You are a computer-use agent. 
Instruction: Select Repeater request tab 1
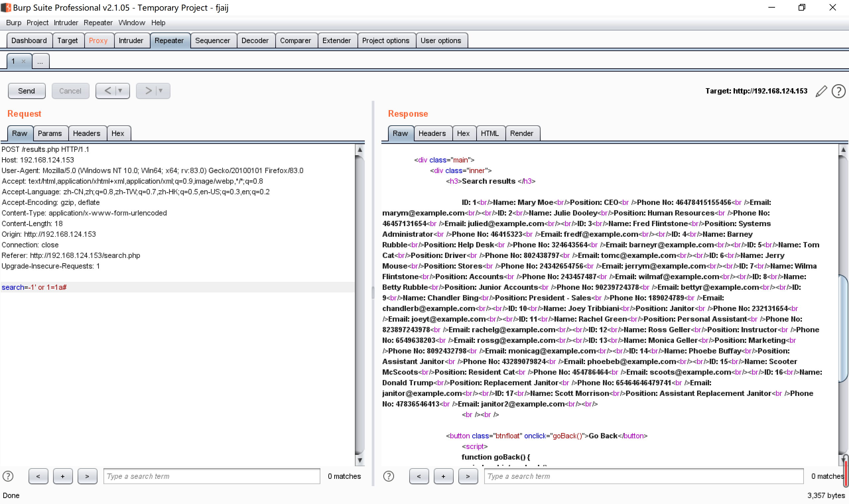coord(13,61)
